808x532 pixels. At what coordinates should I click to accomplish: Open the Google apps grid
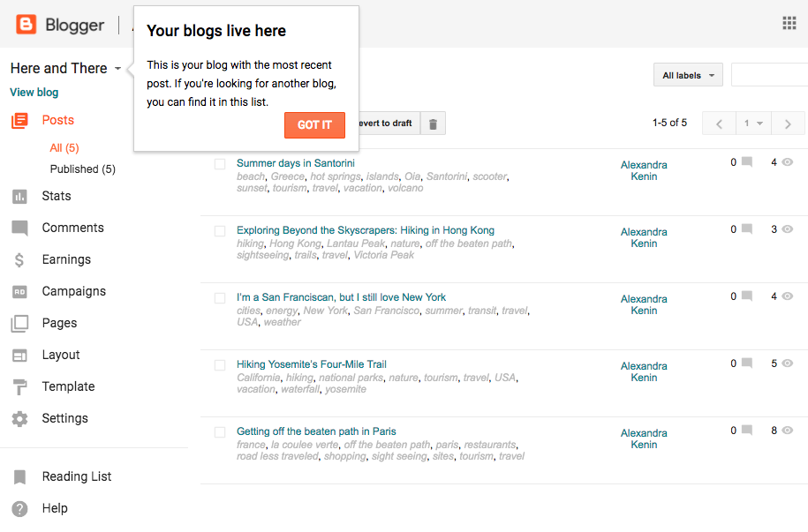click(789, 24)
